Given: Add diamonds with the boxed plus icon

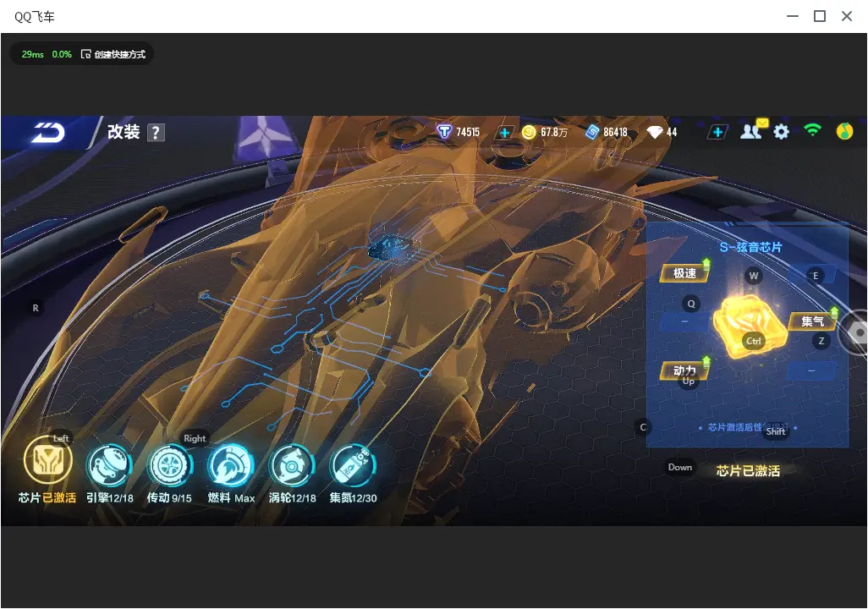Looking at the screenshot, I should coord(717,132).
